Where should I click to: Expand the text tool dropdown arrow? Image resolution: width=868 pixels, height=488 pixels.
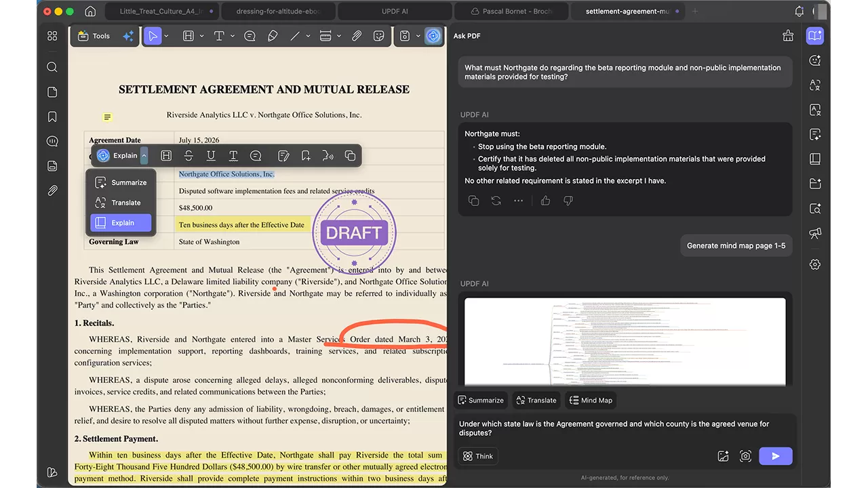(233, 36)
